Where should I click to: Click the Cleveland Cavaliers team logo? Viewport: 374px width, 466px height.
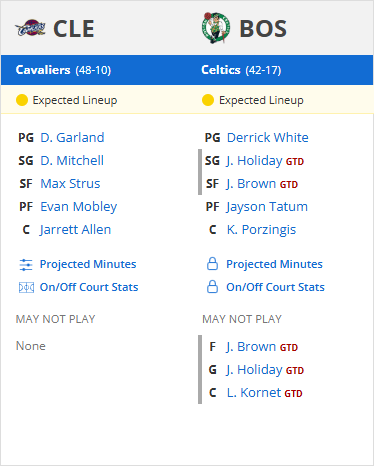tap(30, 28)
